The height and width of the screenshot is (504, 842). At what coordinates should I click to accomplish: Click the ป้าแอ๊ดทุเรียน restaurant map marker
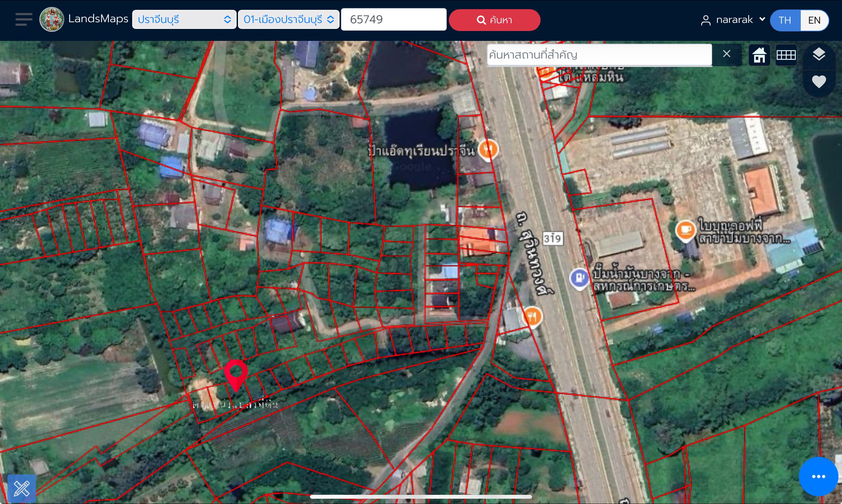click(488, 150)
